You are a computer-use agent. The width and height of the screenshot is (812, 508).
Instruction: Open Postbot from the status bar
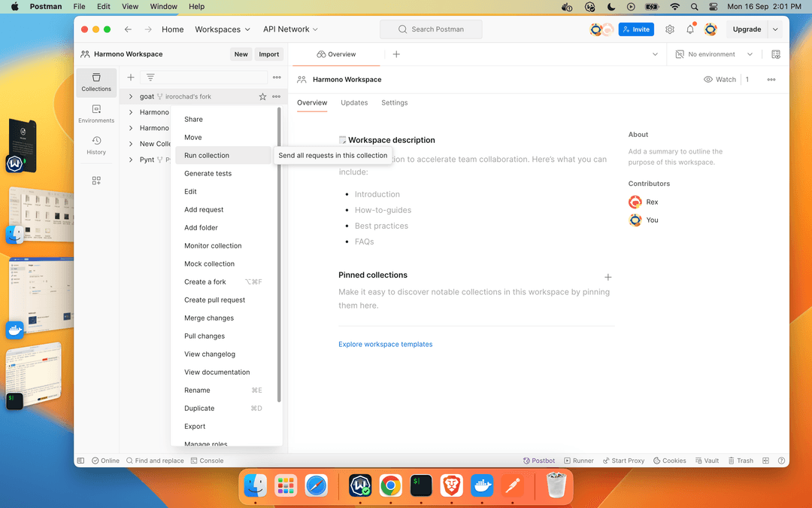pos(538,461)
